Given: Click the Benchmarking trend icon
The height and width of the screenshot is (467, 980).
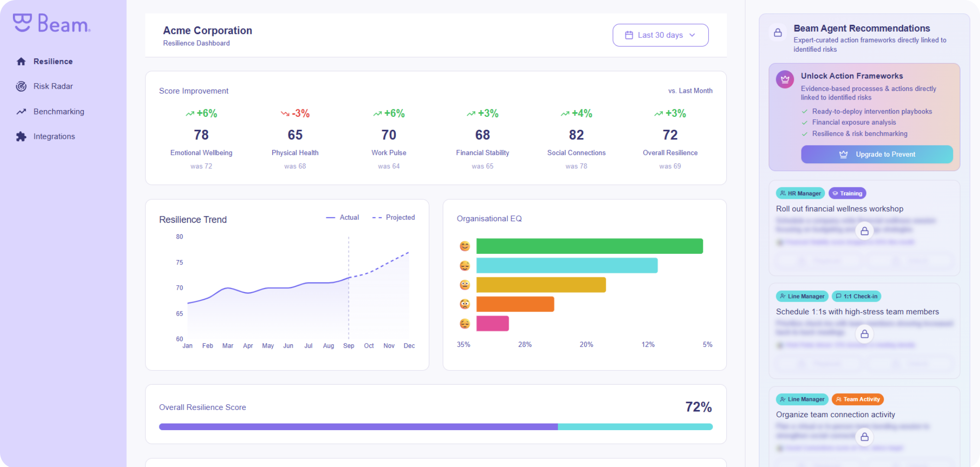Looking at the screenshot, I should (x=21, y=112).
